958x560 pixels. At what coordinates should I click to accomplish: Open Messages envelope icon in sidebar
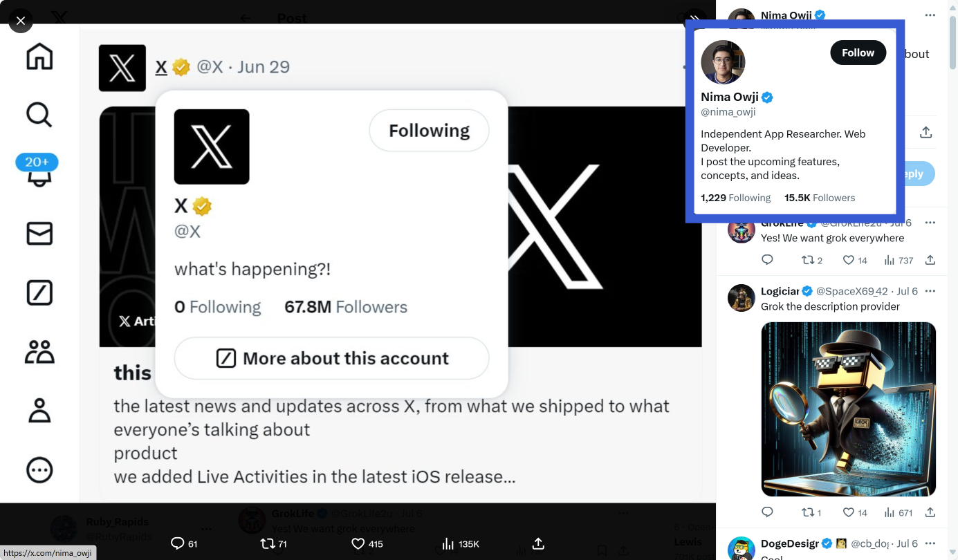pyautogui.click(x=39, y=234)
